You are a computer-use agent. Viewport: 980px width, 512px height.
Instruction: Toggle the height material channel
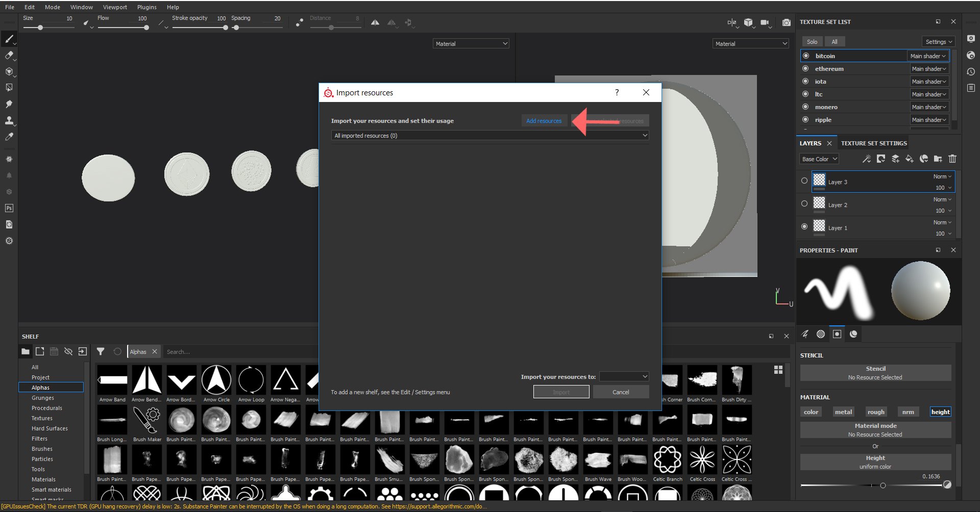[940, 412]
